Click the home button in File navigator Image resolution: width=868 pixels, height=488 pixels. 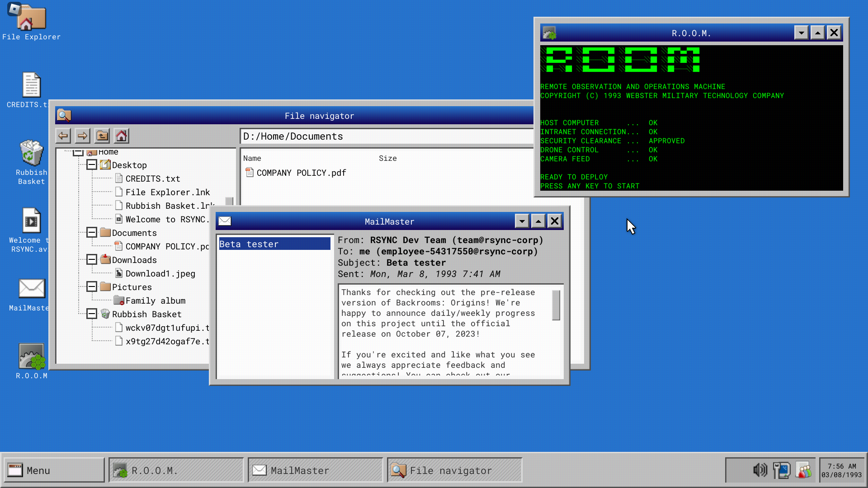tap(121, 136)
